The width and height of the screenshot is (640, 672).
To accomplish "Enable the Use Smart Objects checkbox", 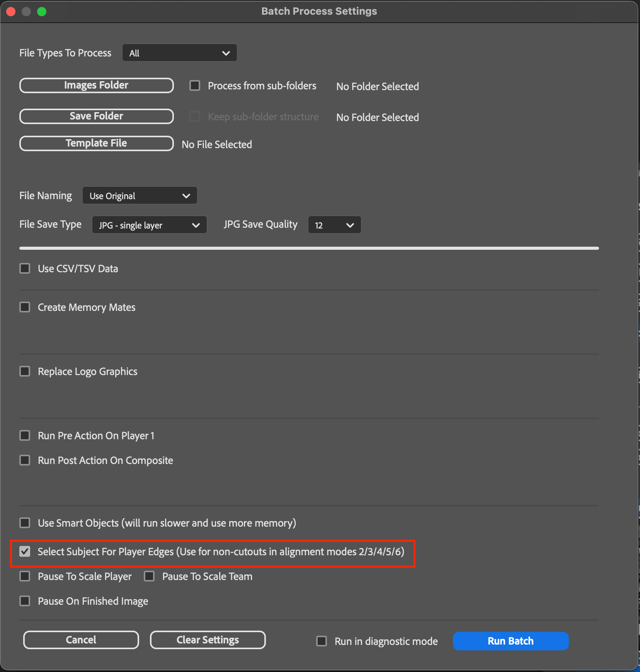I will click(25, 523).
